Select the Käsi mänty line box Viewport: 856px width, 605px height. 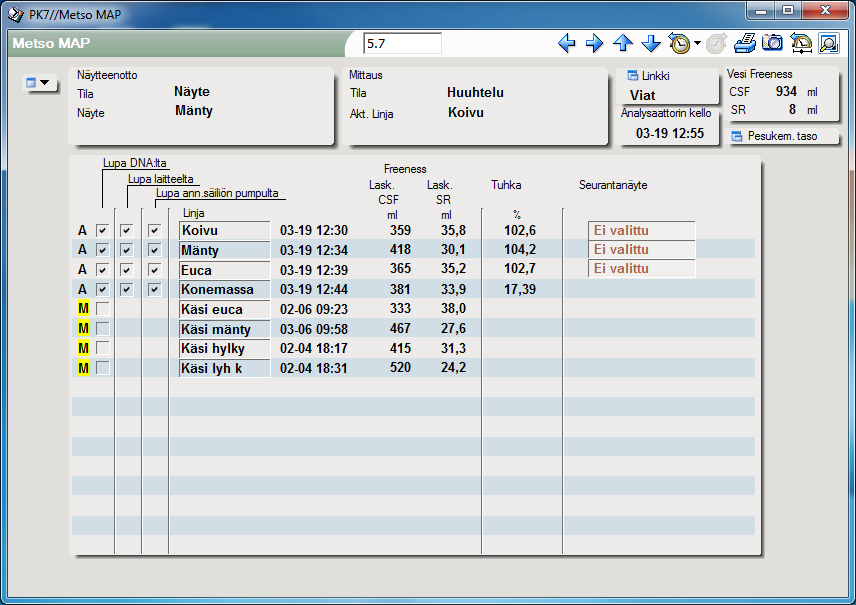[224, 329]
